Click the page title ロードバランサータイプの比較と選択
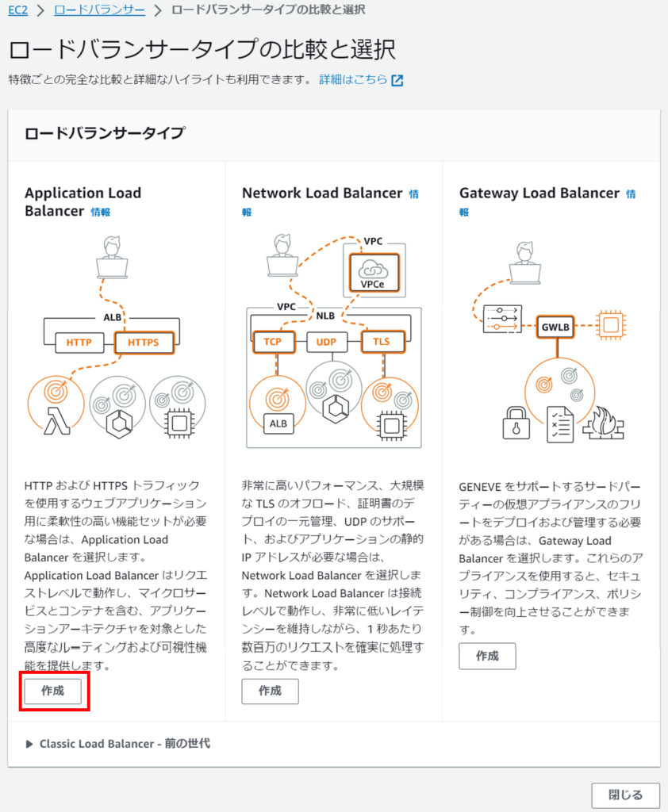Viewport: 668px width, 812px height. (x=202, y=50)
